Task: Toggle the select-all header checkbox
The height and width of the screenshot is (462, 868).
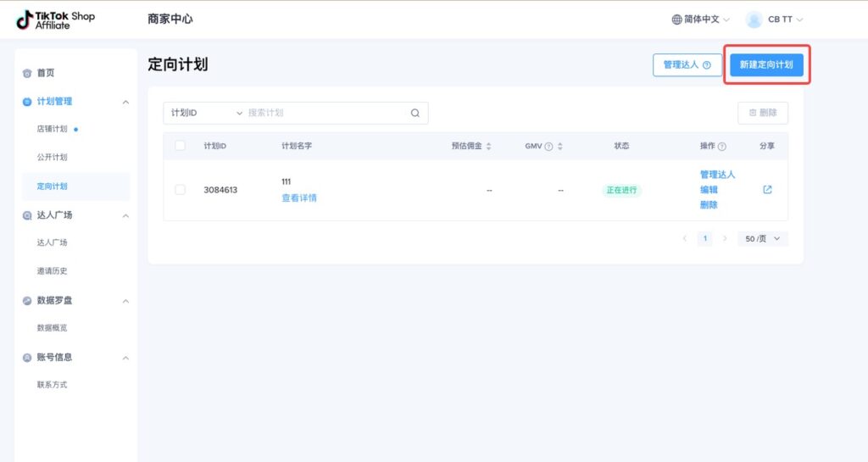Action: (180, 146)
